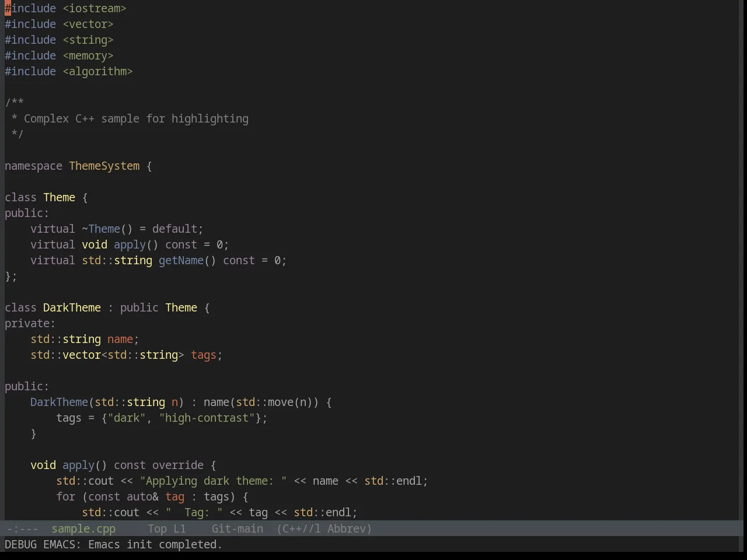Click on 'DarkTheme' in class declaration line
Viewport: 747px width, 560px height.
click(x=72, y=308)
